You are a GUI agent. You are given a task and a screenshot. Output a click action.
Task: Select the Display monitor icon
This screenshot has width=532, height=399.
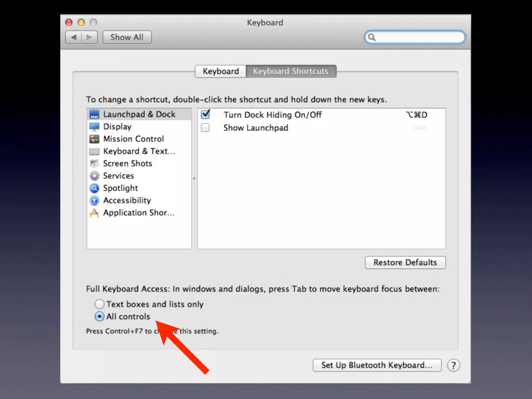(94, 127)
